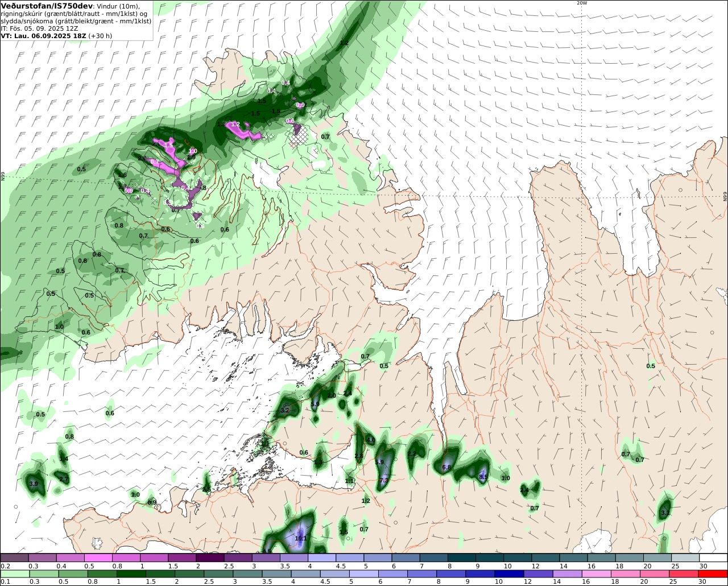Click the 2.7 precipitation value on the map
The height and width of the screenshot is (586, 728).
(x=64, y=480)
